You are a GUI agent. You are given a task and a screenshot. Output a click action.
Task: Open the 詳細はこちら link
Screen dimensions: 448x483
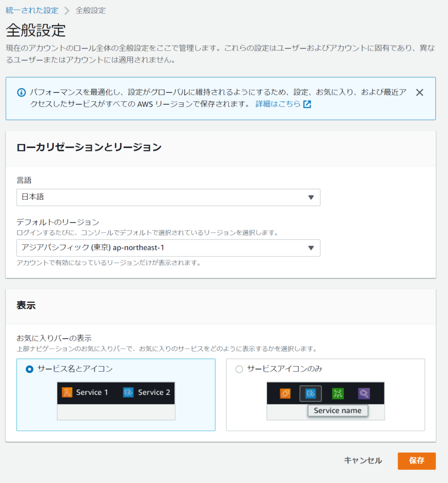point(278,104)
